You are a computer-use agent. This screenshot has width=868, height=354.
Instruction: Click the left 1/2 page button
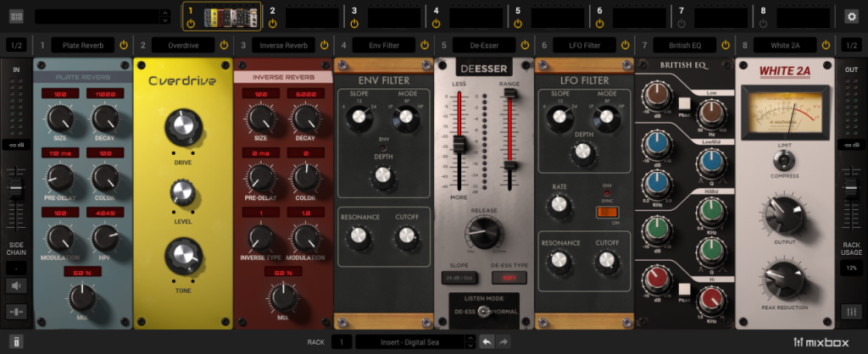point(17,45)
